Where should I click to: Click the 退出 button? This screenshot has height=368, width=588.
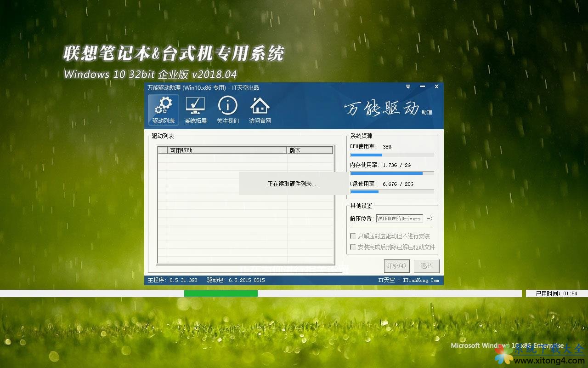426,266
